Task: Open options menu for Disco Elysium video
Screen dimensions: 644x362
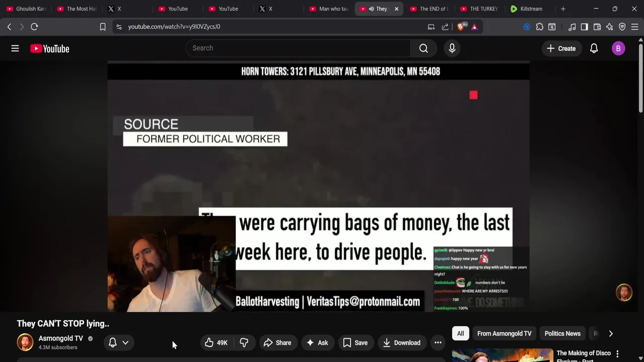Action: click(617, 354)
